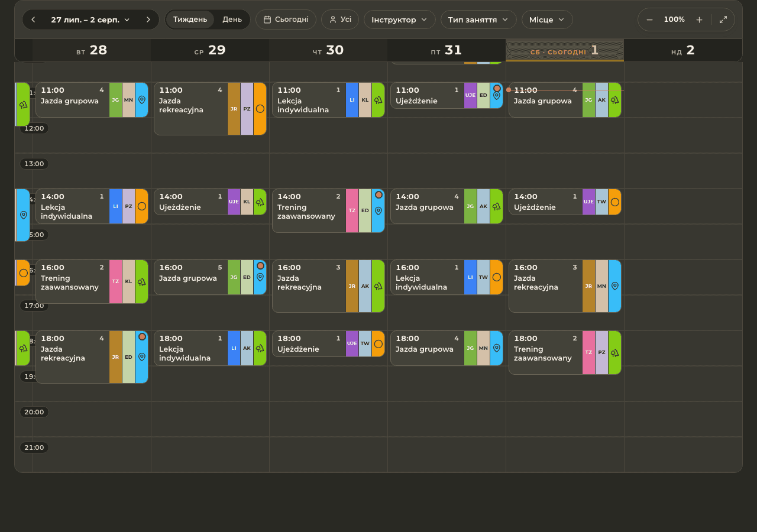This screenshot has width=757, height=532.
Task: Go to next week arrow
Action: pyautogui.click(x=148, y=20)
